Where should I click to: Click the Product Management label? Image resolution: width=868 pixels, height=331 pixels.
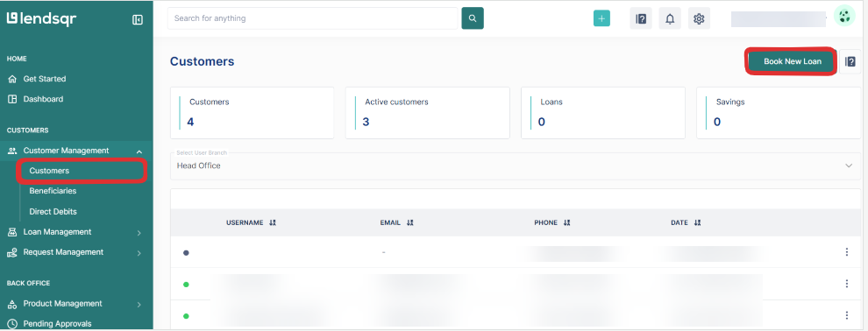pyautogui.click(x=62, y=304)
